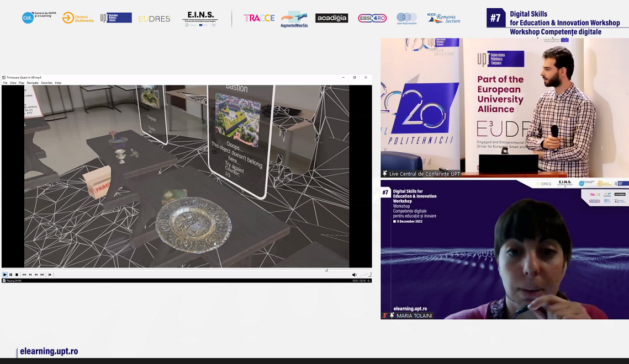This screenshot has height=364, width=629.
Task: Mute audio via the speaker icon
Action: click(x=354, y=275)
